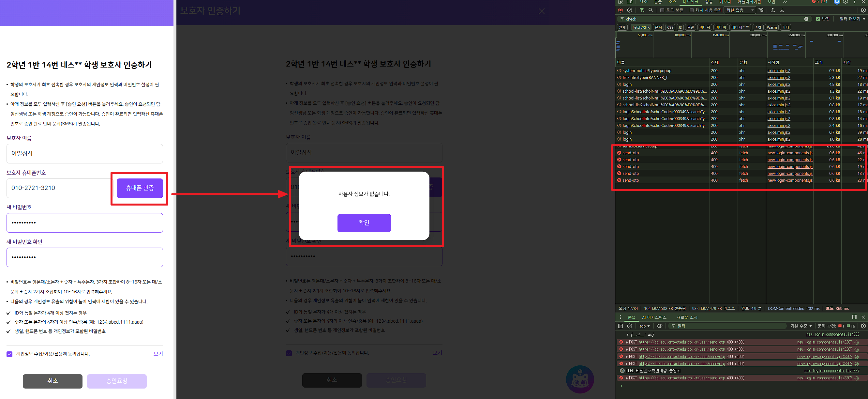The image size is (868, 399).
Task: Select the CSS resource type filter
Action: [670, 27]
